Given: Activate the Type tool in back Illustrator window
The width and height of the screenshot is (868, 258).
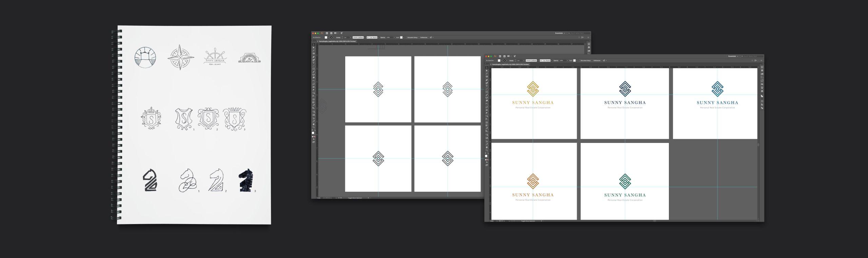Looking at the screenshot, I should [314, 63].
